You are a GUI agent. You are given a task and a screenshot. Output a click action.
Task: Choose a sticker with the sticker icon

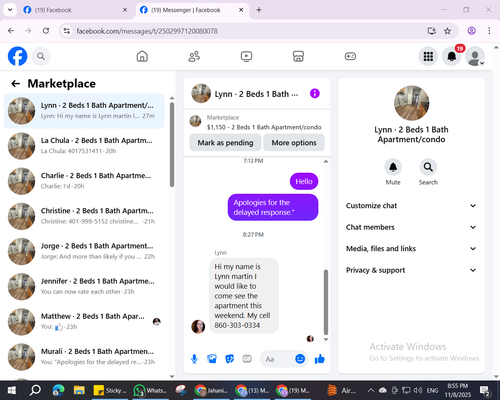click(x=230, y=359)
